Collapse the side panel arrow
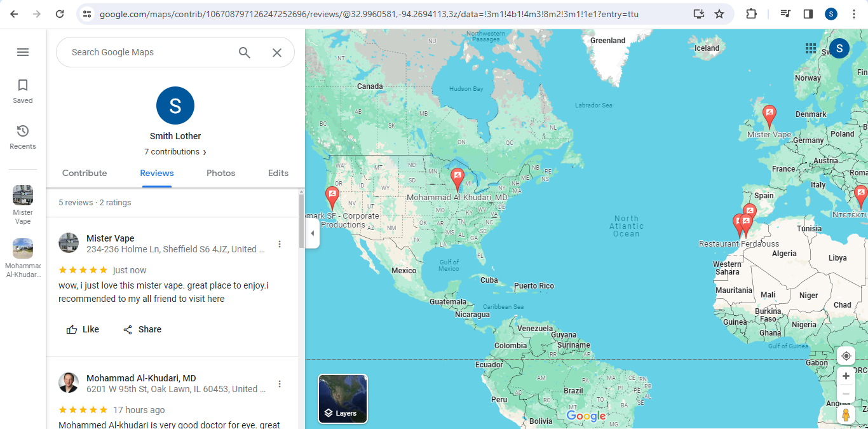The height and width of the screenshot is (429, 868). (312, 233)
